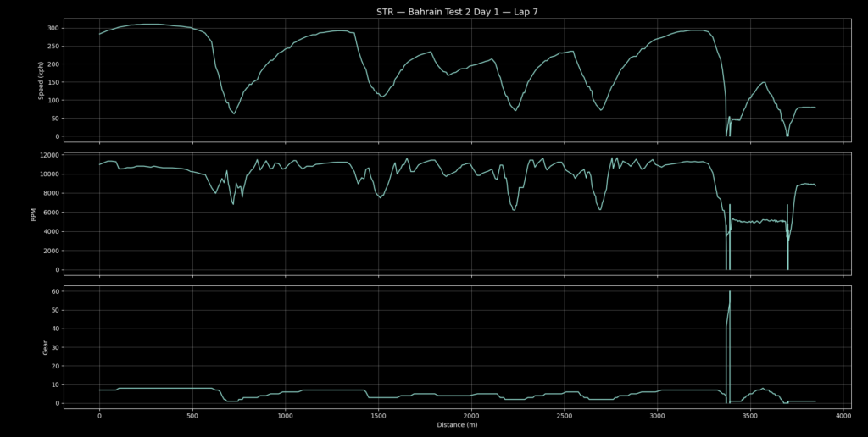Click the 4000 tick on the Distance axis

click(843, 416)
